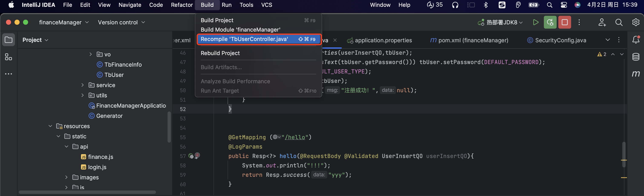The width and height of the screenshot is (644, 196).
Task: Open finance.js in the project tree
Action: tap(101, 157)
